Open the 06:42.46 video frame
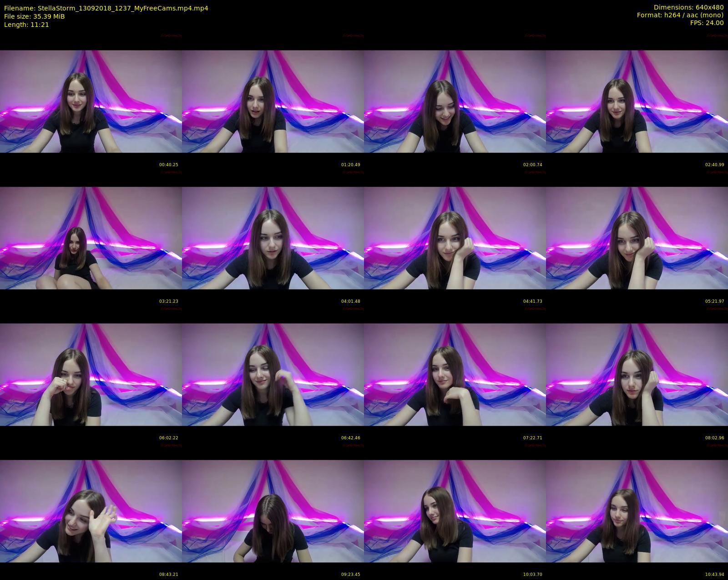This screenshot has height=580, width=728. click(273, 374)
